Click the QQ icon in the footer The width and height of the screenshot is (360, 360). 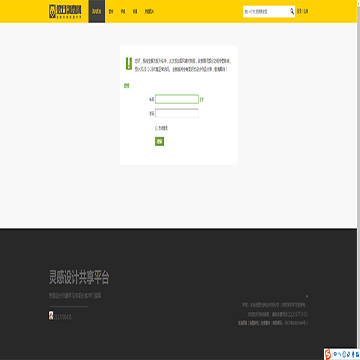[51, 315]
